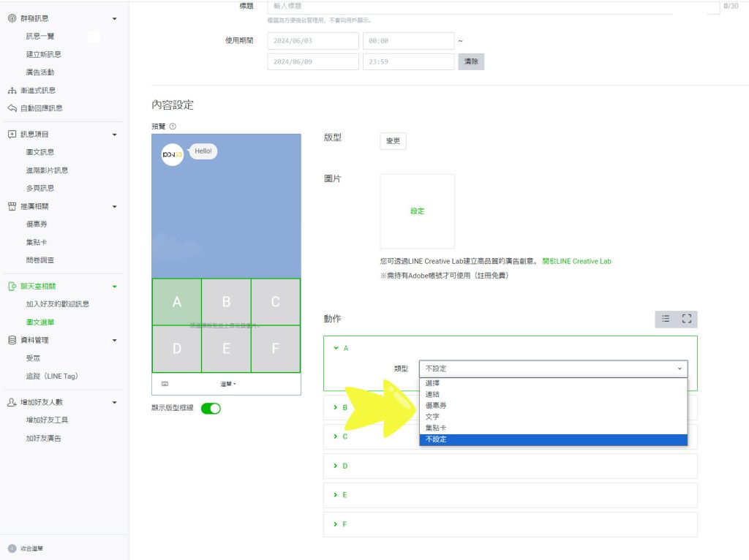Click the 清除 button beside end time
This screenshot has height=560, width=749.
471,62
